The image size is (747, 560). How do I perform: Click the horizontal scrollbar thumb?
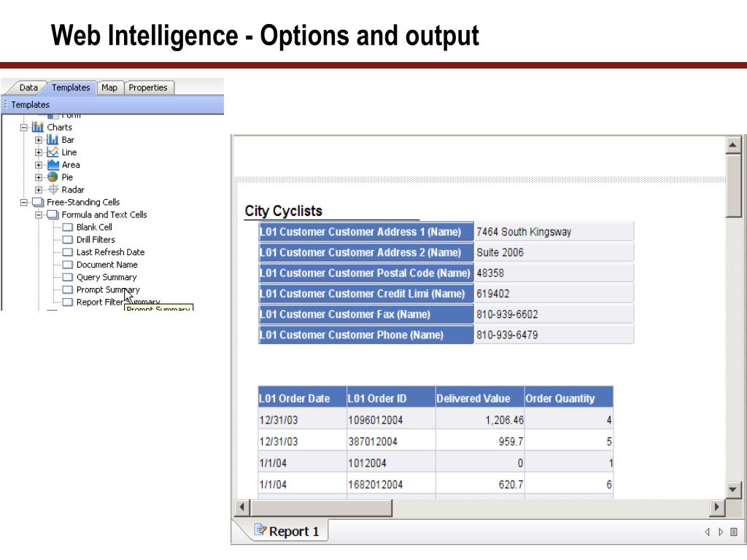click(321, 507)
